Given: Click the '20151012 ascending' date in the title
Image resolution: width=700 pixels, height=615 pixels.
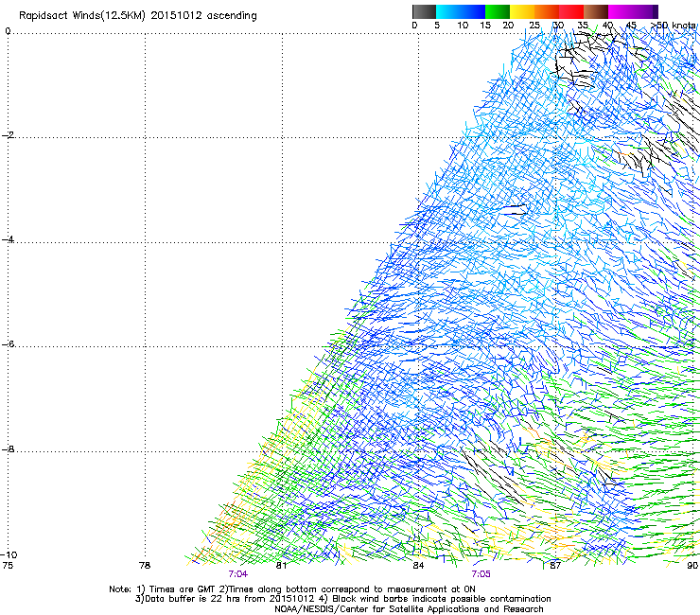Looking at the screenshot, I should (x=204, y=16).
